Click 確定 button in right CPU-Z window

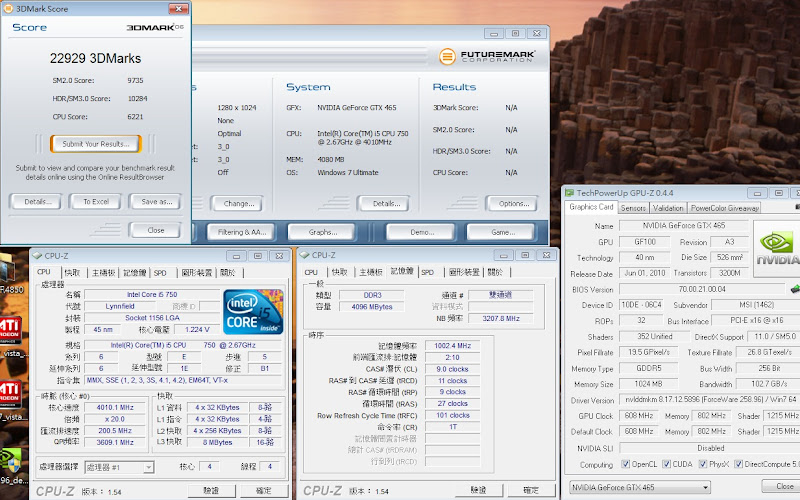click(531, 490)
